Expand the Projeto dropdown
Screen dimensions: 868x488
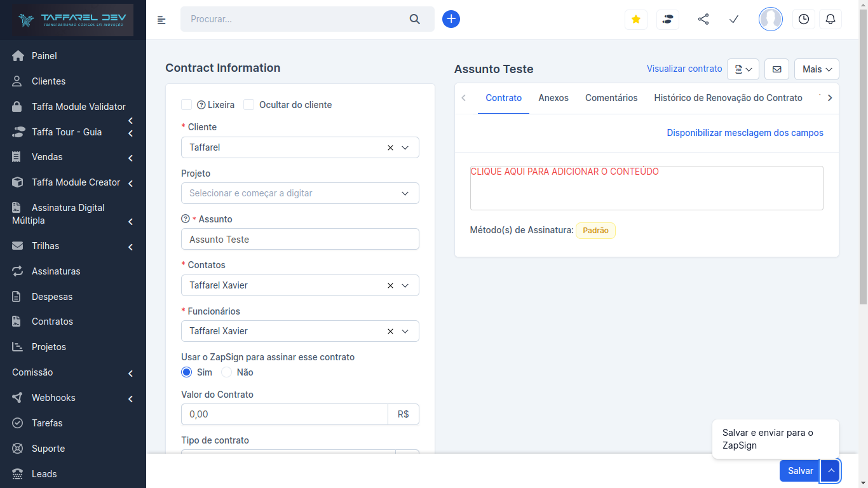[x=405, y=193]
